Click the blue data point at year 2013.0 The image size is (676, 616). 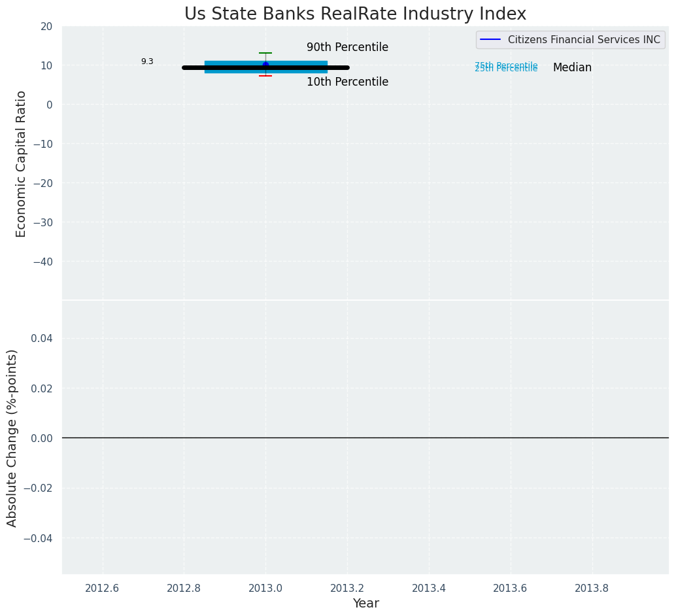pyautogui.click(x=265, y=65)
